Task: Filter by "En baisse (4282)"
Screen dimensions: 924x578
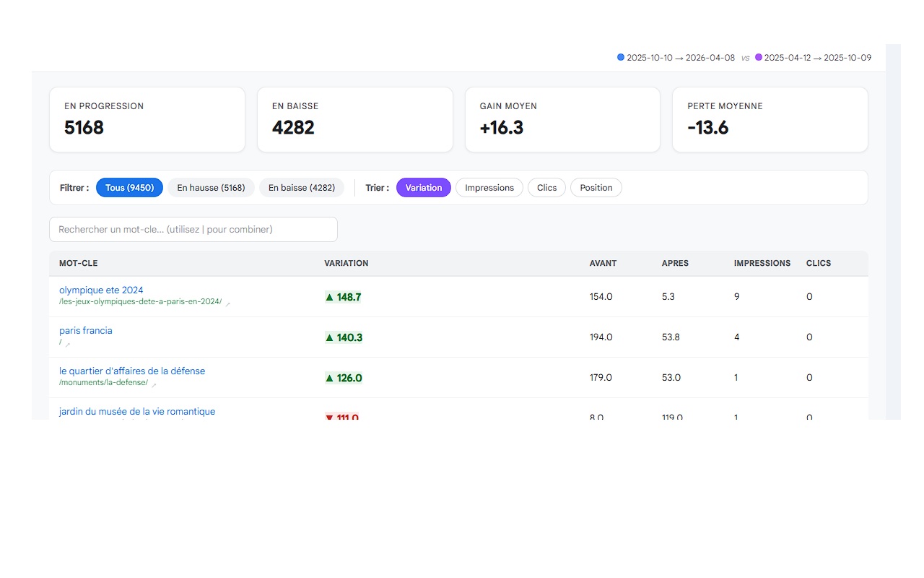Action: 301,188
